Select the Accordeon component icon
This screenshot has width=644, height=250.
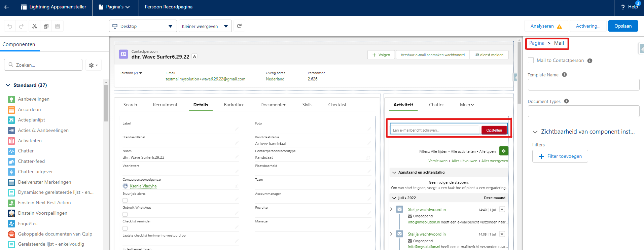(11, 110)
